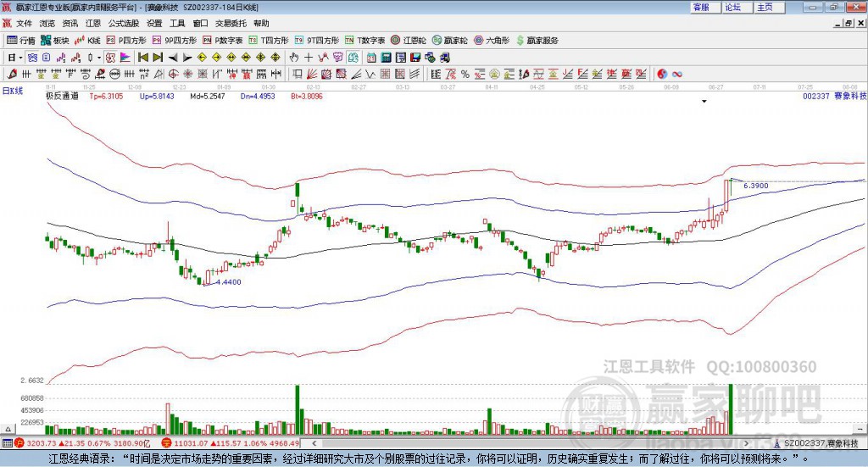Expand the candlestick style dropdown arrow
868x467 pixels.
tap(99, 58)
